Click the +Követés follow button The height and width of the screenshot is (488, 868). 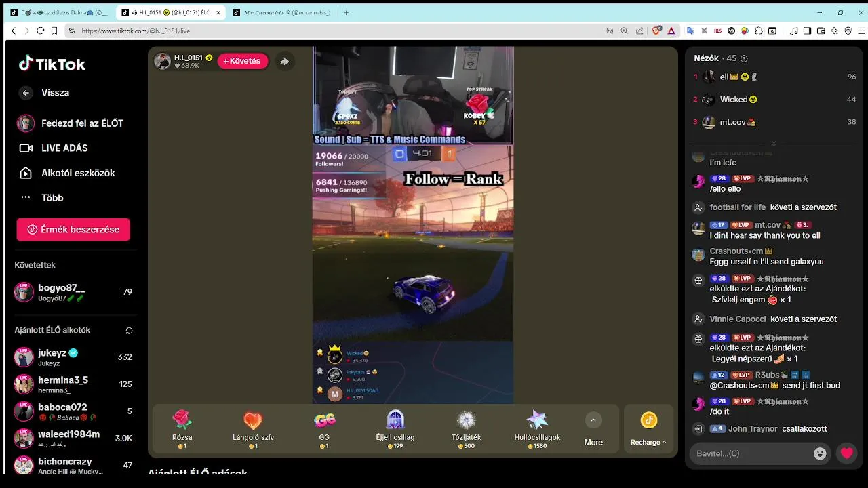(243, 61)
